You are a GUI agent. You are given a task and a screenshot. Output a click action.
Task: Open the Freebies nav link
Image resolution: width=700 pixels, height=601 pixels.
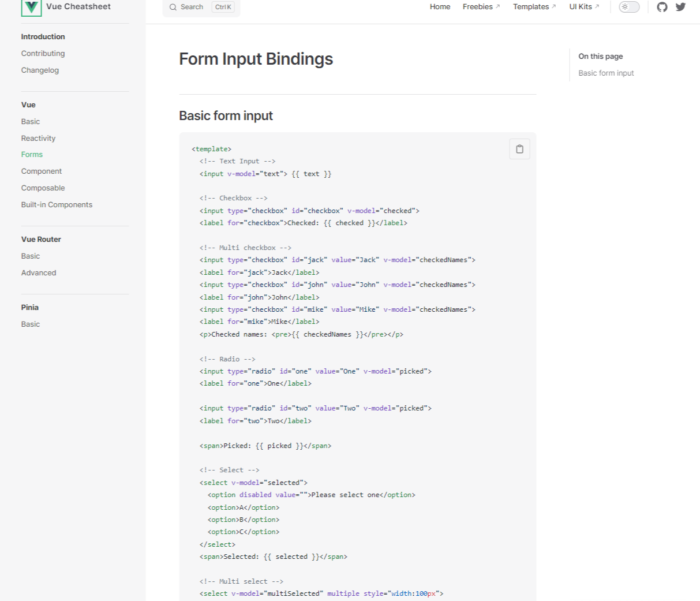coord(481,7)
